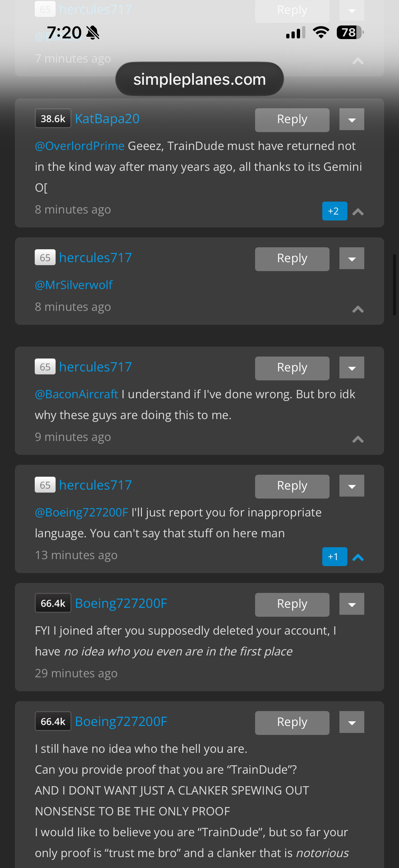Upvote hercules717's reply to @BaconAircraft
Screen dimensions: 399x868
coord(358,439)
